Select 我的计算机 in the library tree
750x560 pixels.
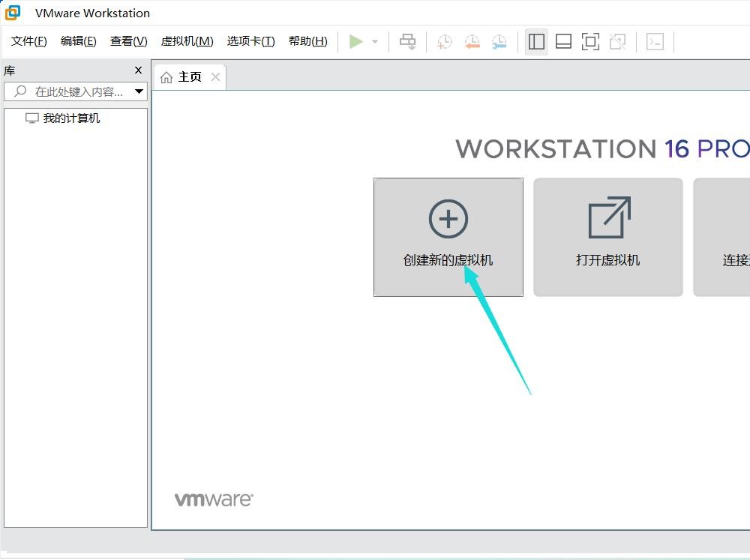click(71, 118)
